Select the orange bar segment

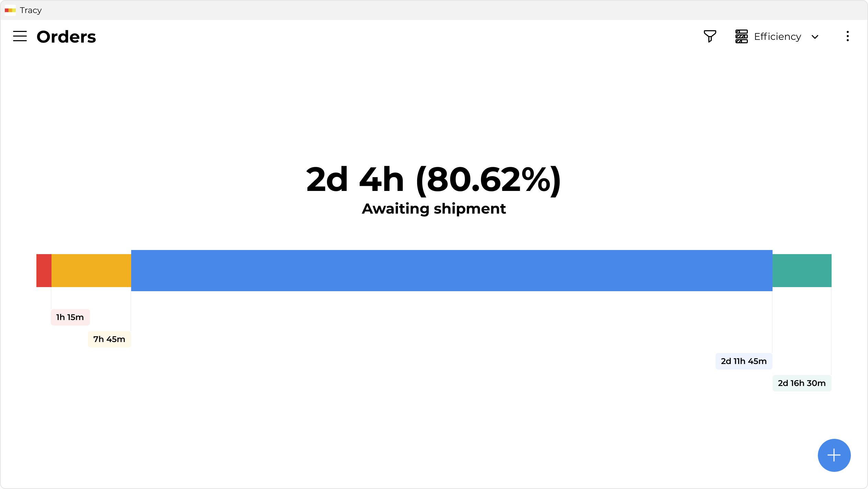pyautogui.click(x=91, y=271)
